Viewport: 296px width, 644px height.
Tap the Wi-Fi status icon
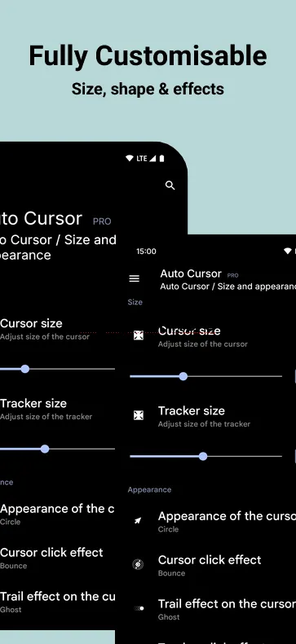130,159
